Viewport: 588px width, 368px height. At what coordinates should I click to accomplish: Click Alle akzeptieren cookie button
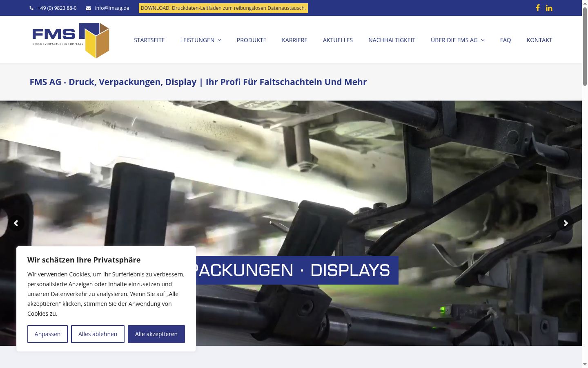click(x=156, y=334)
